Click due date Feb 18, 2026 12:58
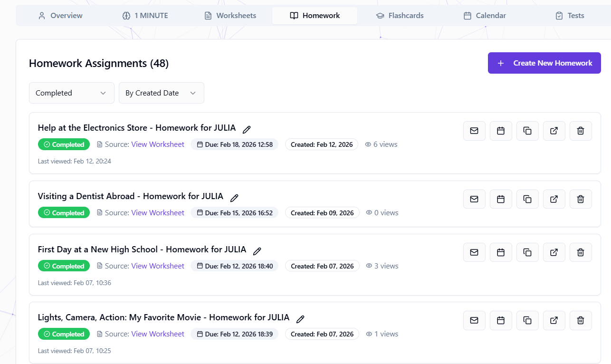 point(235,144)
